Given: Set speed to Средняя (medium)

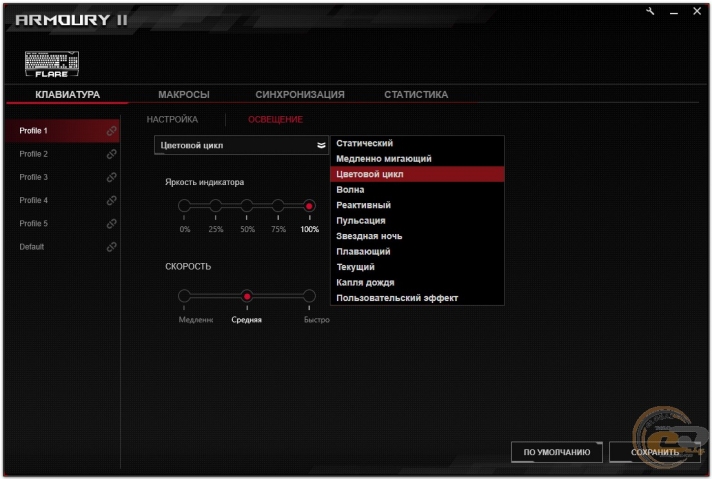Looking at the screenshot, I should pyautogui.click(x=247, y=296).
